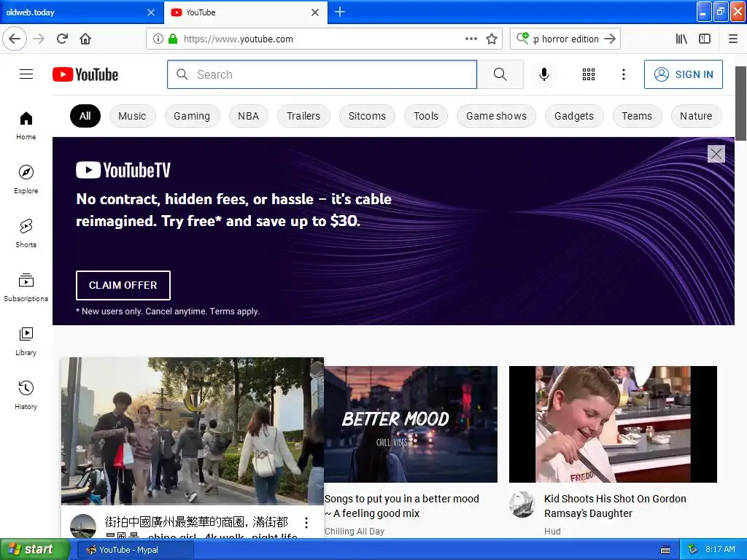The width and height of the screenshot is (747, 560).
Task: Open Explore in sidebar
Action: pyautogui.click(x=26, y=179)
